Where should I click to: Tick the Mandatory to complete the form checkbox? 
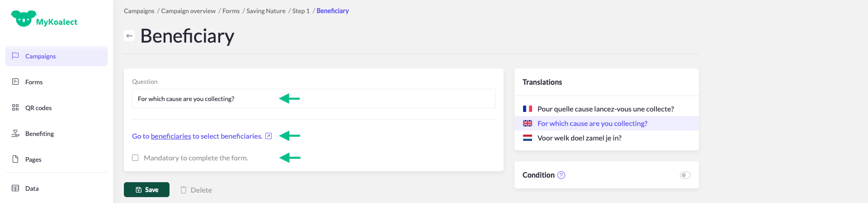click(135, 158)
